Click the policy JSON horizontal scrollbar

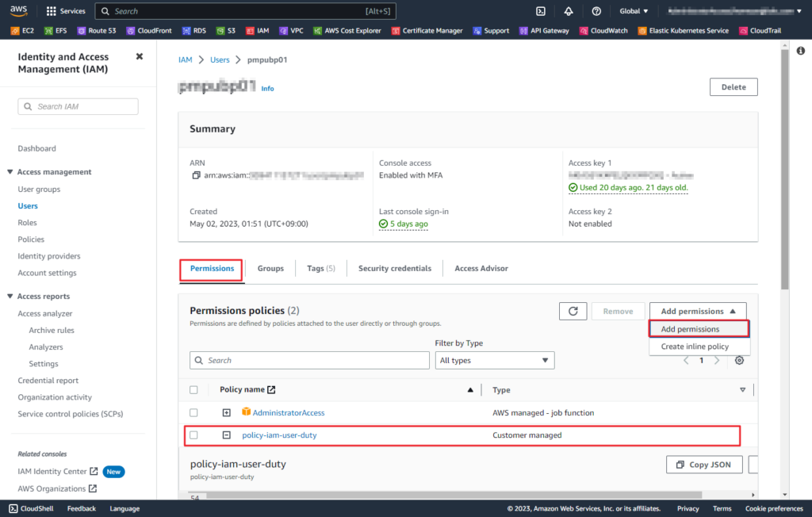(x=454, y=495)
